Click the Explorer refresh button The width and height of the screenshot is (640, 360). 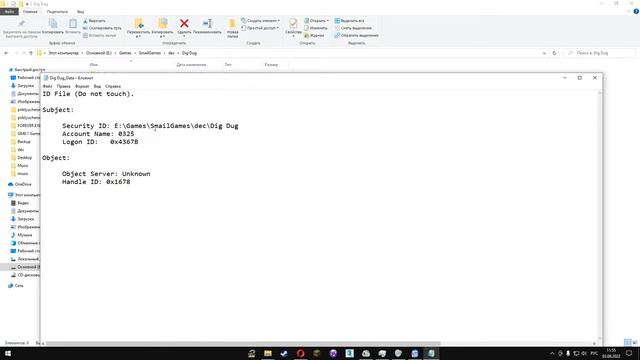pos(554,53)
